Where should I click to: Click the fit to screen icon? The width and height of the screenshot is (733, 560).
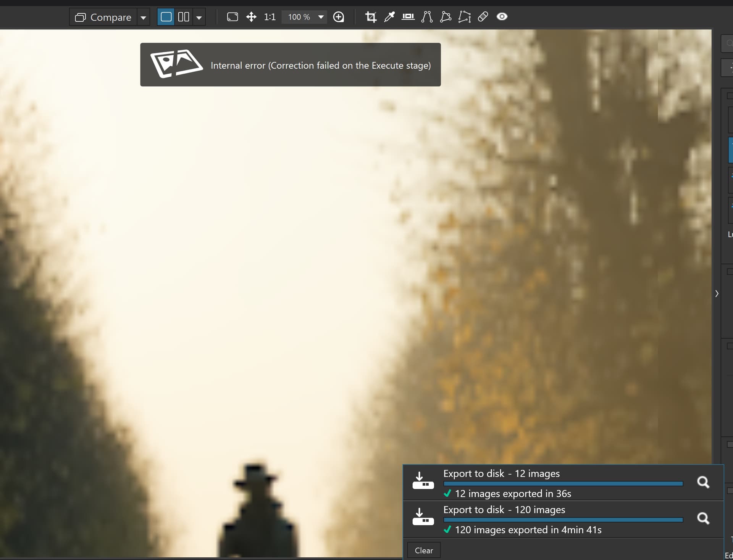232,17
